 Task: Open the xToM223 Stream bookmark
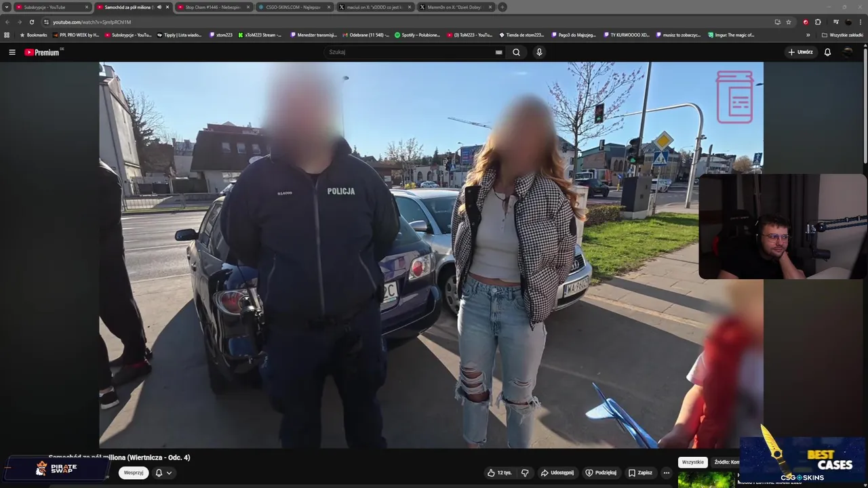(x=260, y=35)
